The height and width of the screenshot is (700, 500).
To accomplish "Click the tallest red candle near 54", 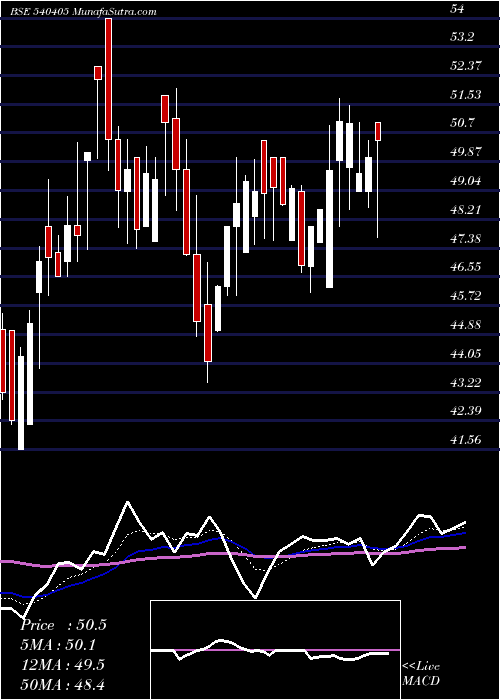I will (108, 79).
